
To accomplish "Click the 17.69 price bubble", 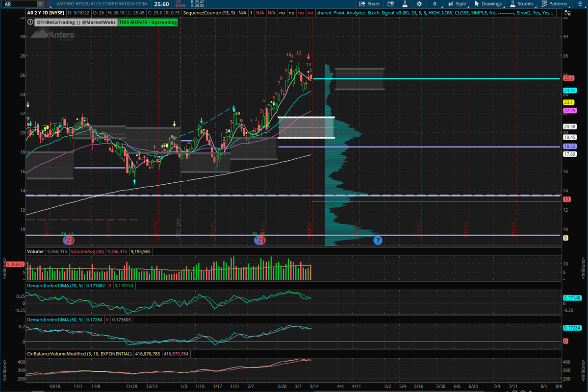I will [x=570, y=154].
